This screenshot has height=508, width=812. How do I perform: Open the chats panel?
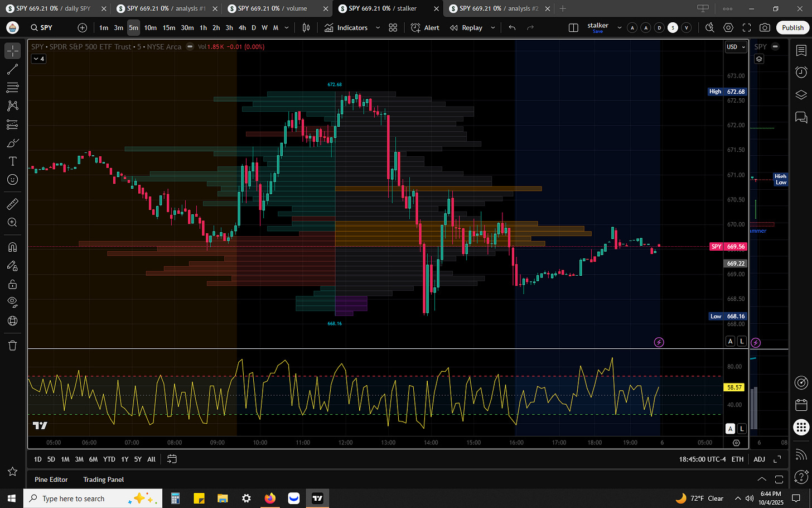(x=801, y=117)
